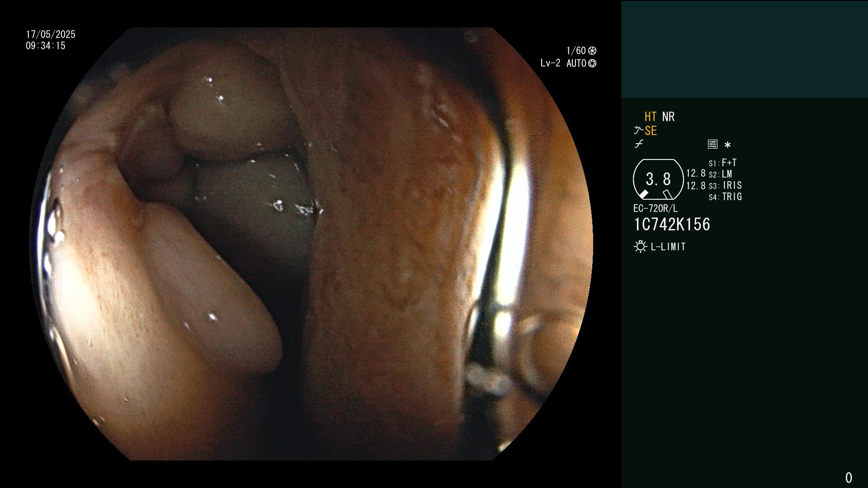Click the iris icon next to AUTO
The image size is (868, 488).
click(592, 63)
